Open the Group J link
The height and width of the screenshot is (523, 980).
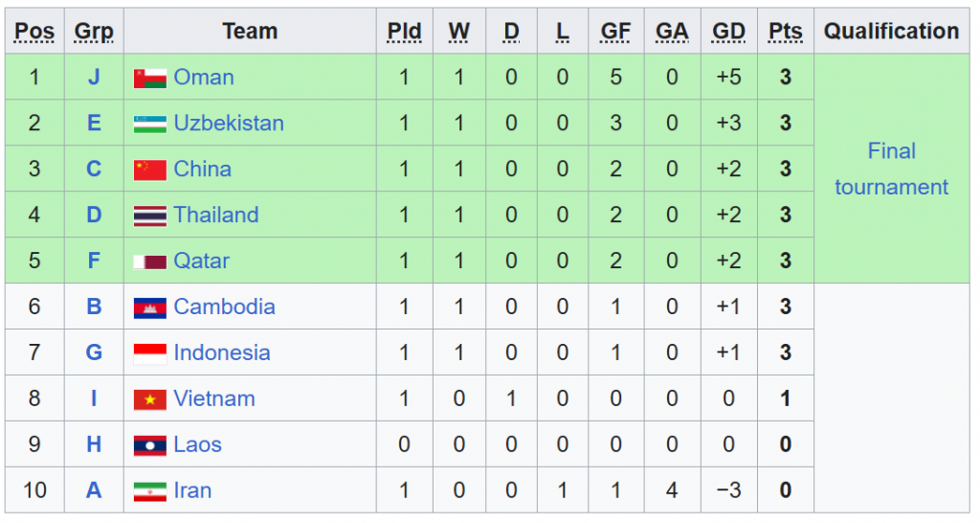pyautogui.click(x=94, y=77)
